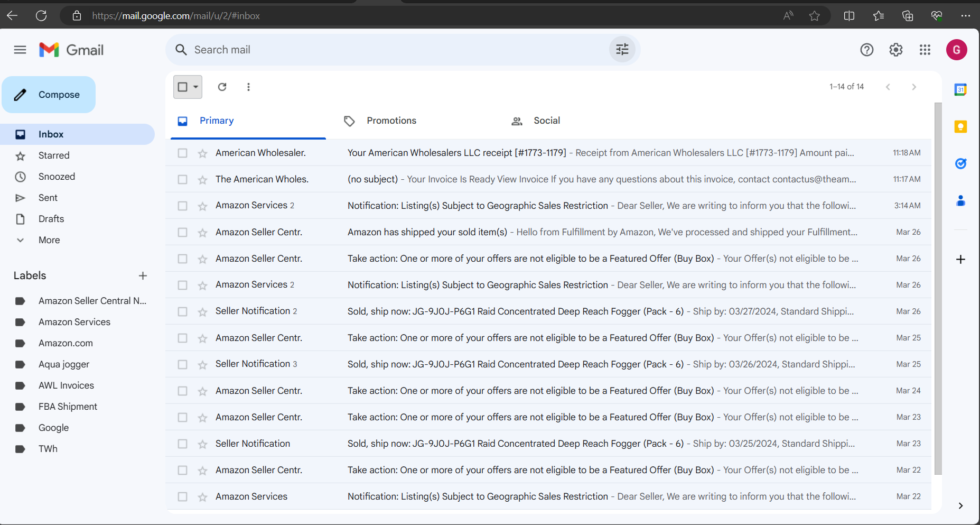Check the 3:14 AM Amazon Services email
The height and width of the screenshot is (525, 980).
click(183, 206)
